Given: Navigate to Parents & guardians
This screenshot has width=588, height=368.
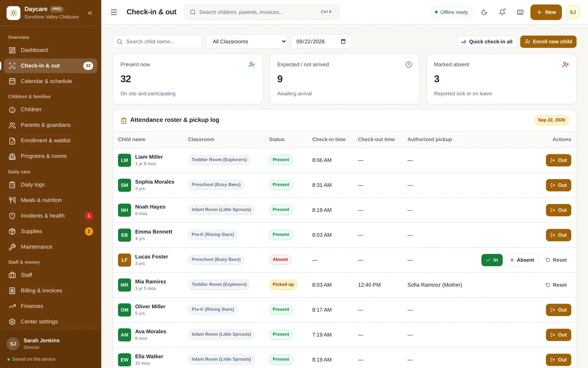Looking at the screenshot, I should 50,125.
